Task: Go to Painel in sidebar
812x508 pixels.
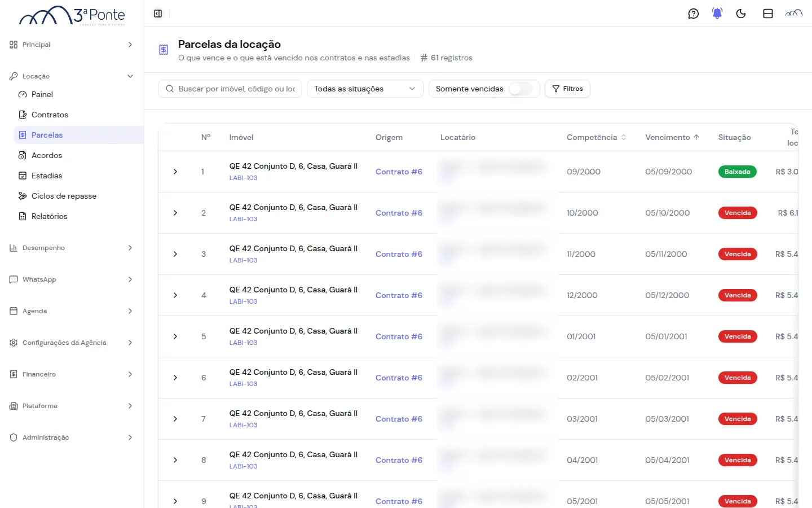Action: coord(78,94)
